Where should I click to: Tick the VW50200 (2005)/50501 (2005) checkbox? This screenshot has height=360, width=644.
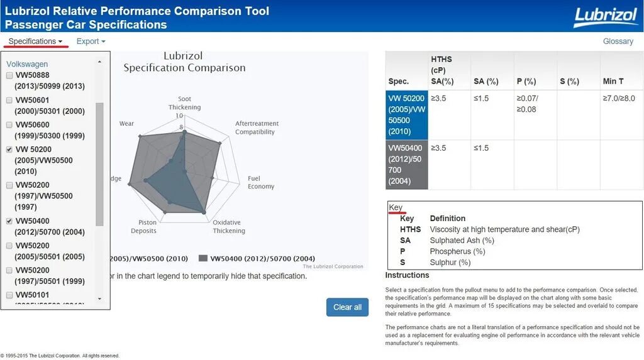pyautogui.click(x=9, y=246)
